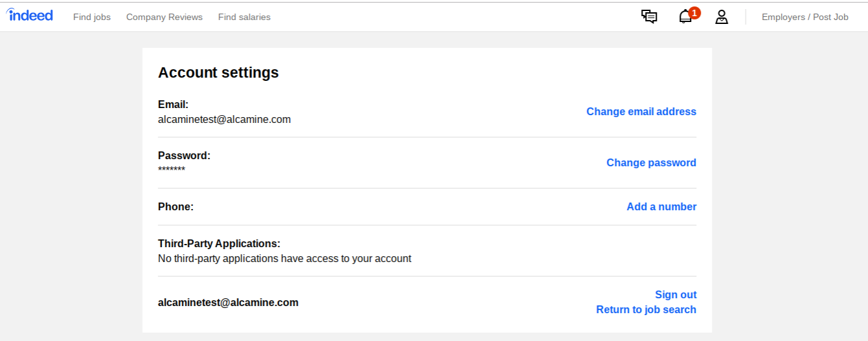
Task: Click the Account settings heading
Action: tap(218, 72)
